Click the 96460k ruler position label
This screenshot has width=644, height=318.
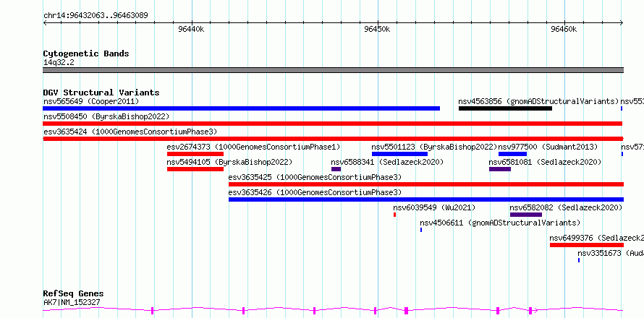(564, 29)
